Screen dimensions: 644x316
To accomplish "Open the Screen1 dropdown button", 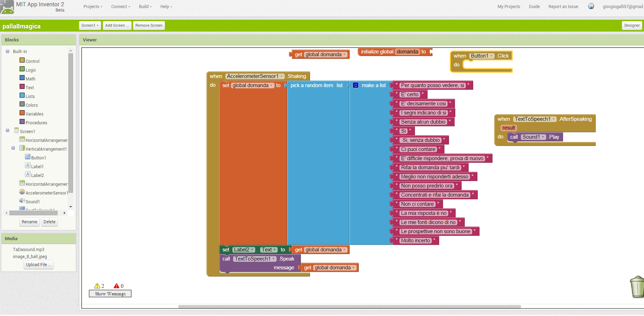I will click(x=90, y=25).
